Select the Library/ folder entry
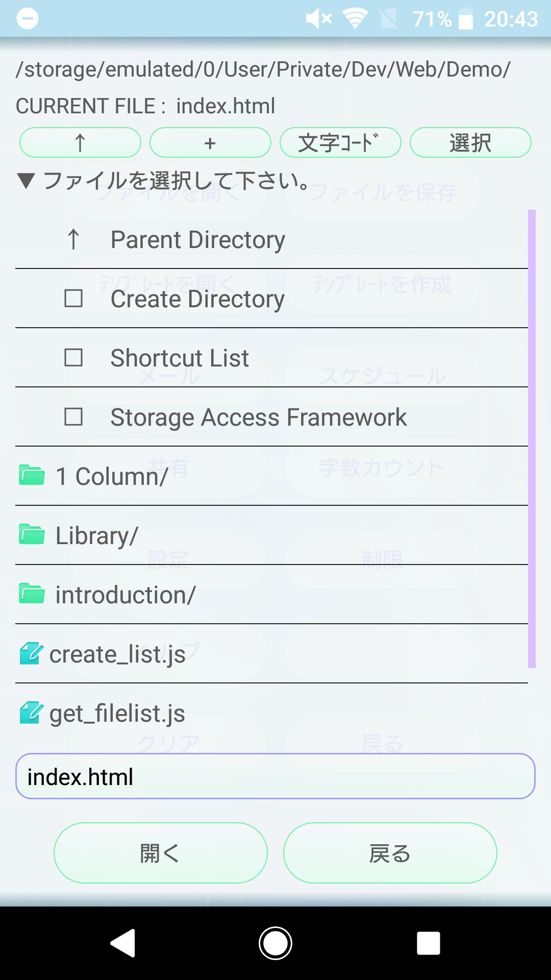 point(271,535)
